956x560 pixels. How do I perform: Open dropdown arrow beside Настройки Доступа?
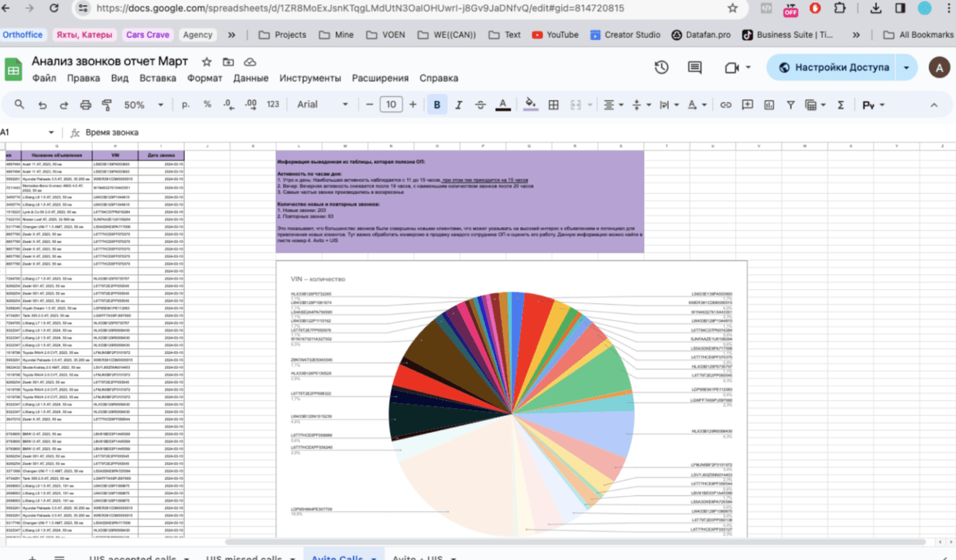coord(907,67)
